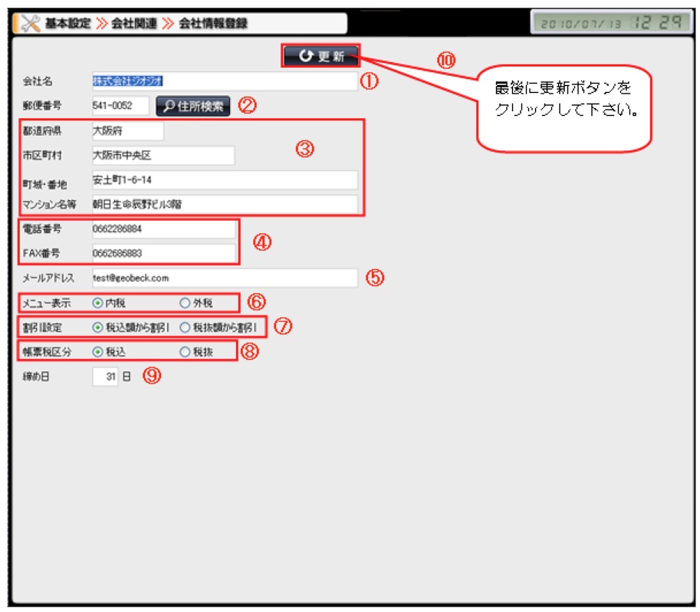Select 税込額から割引 discount option

point(97,327)
